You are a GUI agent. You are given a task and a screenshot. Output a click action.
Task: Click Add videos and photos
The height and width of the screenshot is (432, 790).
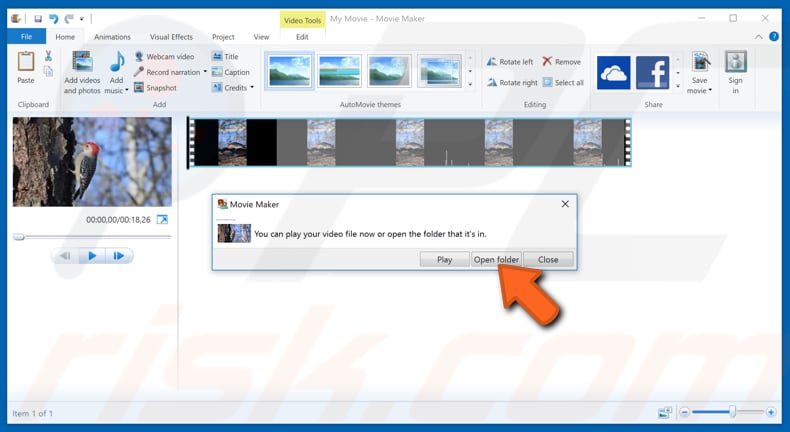[x=82, y=73]
